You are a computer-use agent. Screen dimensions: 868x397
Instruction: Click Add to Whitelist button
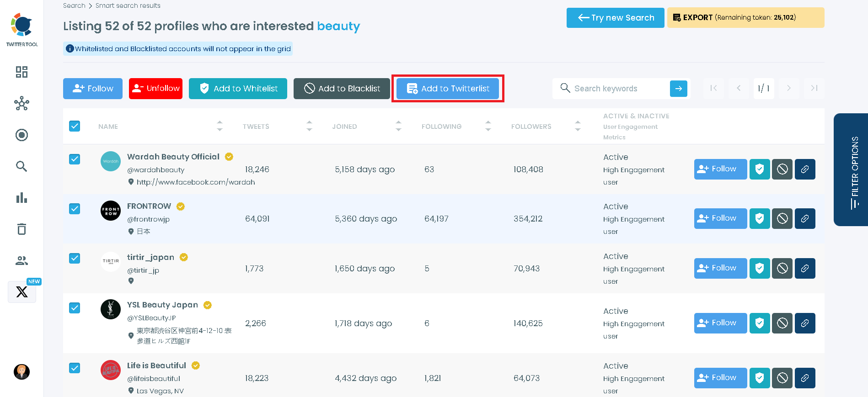click(238, 89)
